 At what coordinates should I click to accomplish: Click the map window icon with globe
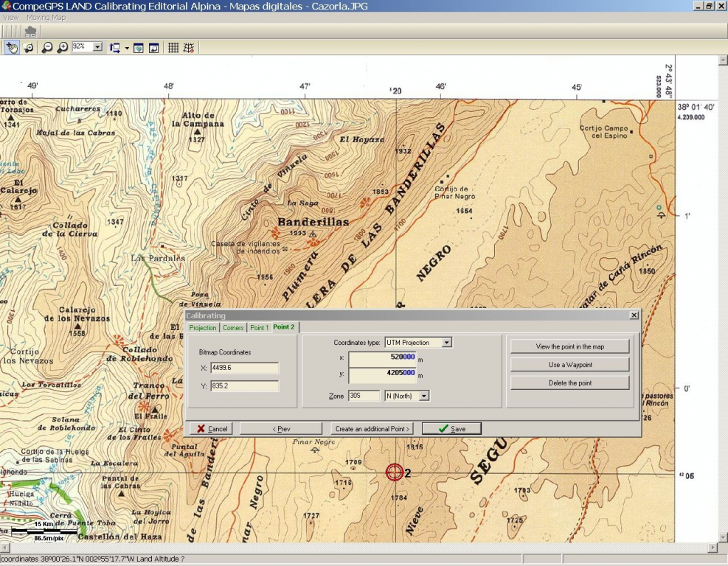pos(139,48)
